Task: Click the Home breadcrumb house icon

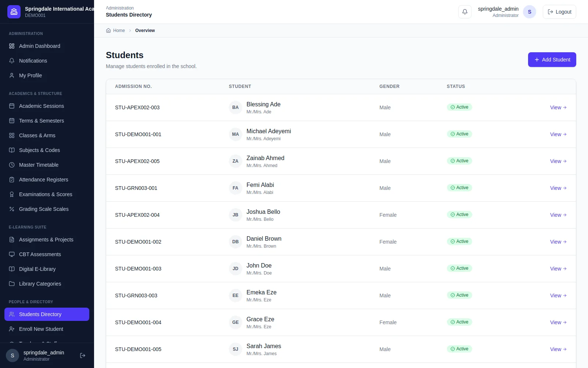Action: pyautogui.click(x=108, y=31)
